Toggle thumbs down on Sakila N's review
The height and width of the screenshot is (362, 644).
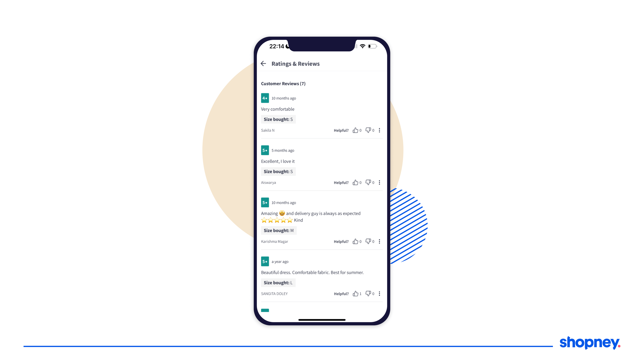pyautogui.click(x=368, y=130)
